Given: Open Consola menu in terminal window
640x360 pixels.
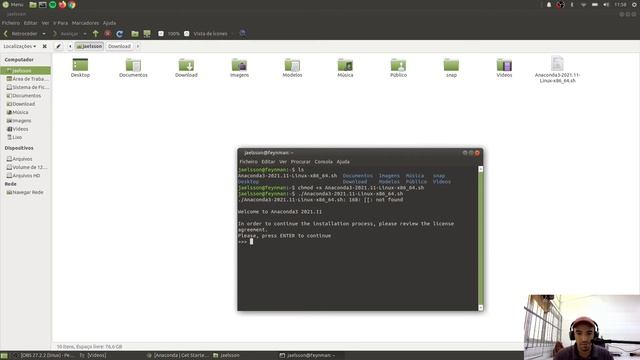Looking at the screenshot, I should pyautogui.click(x=324, y=162).
